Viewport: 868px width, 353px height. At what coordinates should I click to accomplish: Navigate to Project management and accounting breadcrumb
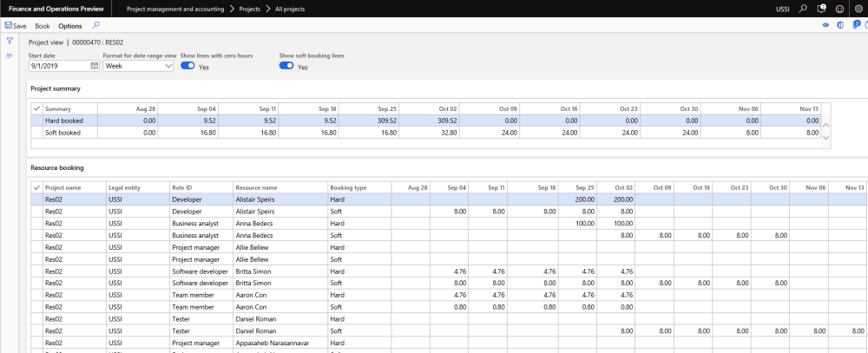pyautogui.click(x=177, y=9)
